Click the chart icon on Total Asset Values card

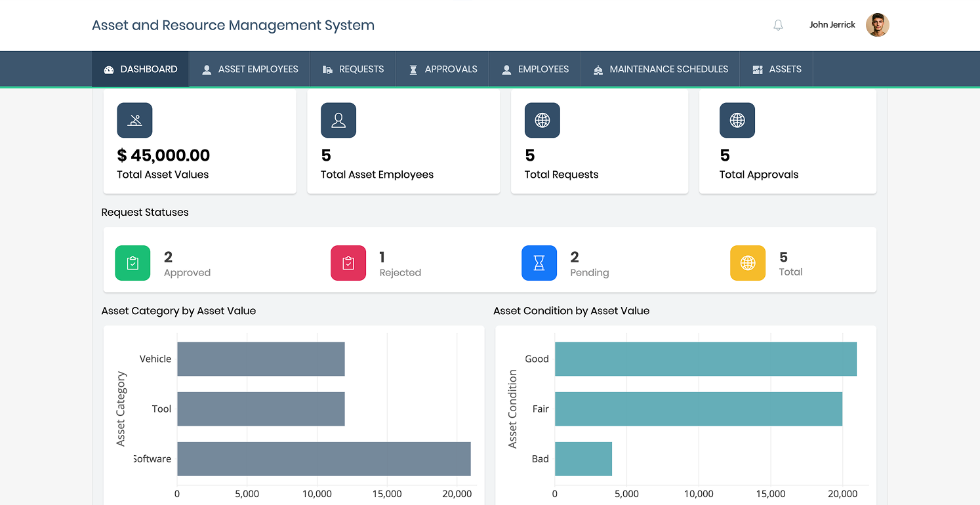point(134,120)
